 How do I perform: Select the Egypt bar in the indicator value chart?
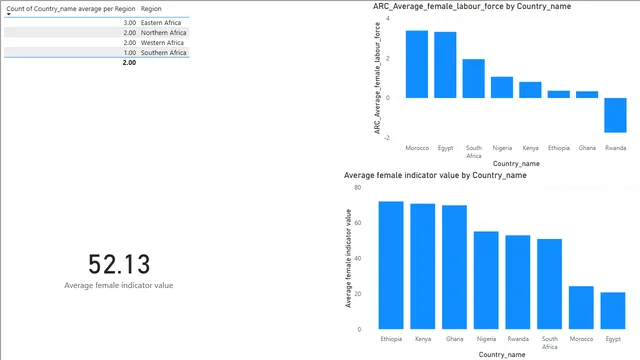613,311
